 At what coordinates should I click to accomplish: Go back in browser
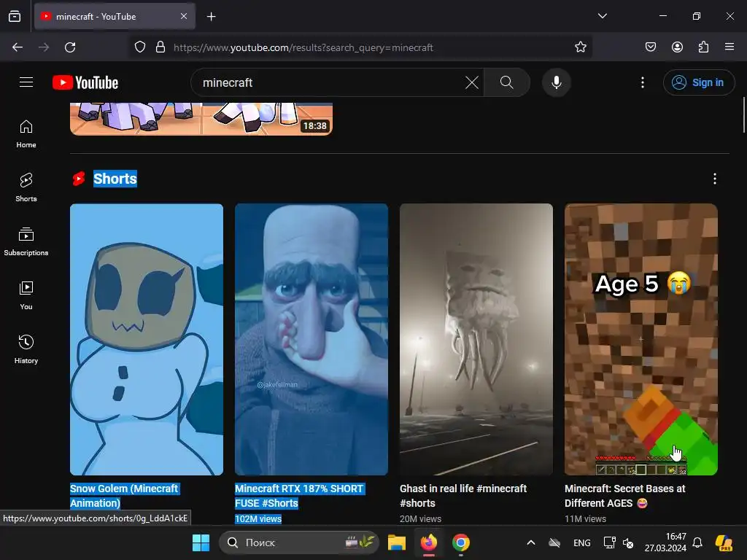click(18, 47)
